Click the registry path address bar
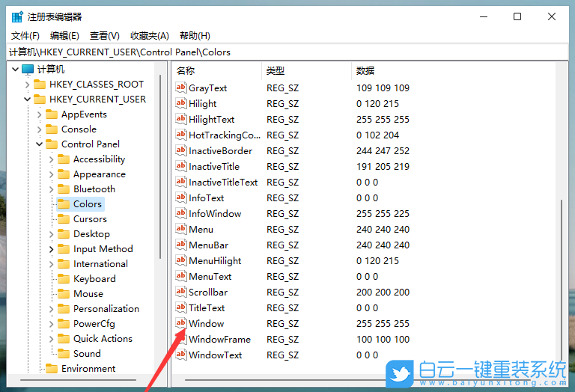Viewport: 575px width, 392px height. click(x=287, y=52)
